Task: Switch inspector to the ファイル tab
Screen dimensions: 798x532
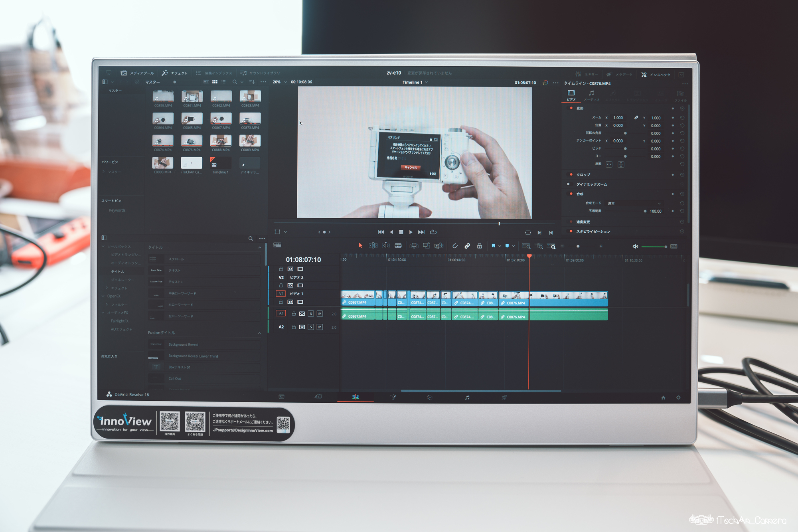Action: (681, 96)
